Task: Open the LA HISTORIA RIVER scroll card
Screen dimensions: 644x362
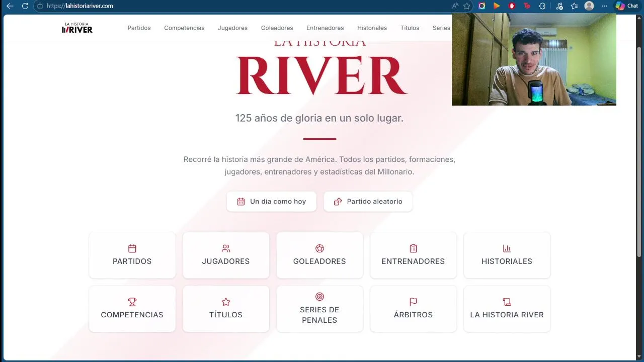Action: pos(507,309)
